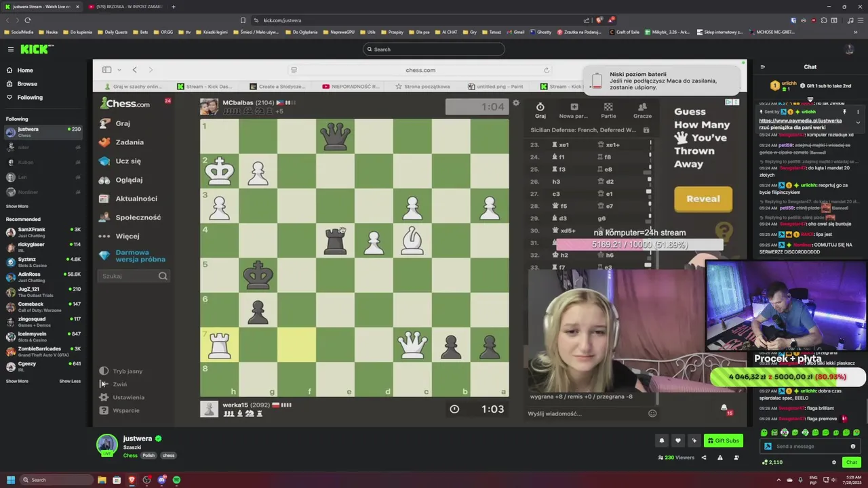Switch to the Nowa partia tab
The height and width of the screenshot is (488, 868).
tap(574, 110)
